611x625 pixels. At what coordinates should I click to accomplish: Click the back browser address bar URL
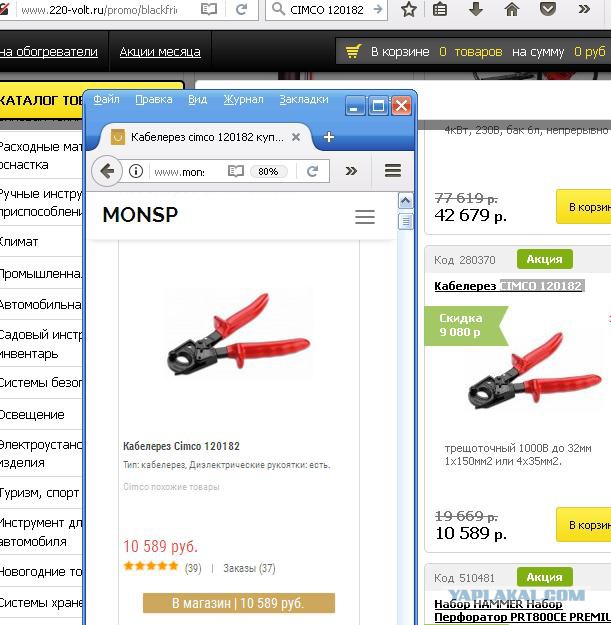(x=99, y=10)
